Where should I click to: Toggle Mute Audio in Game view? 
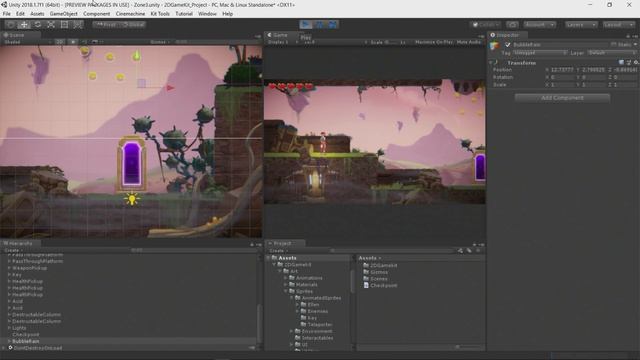click(469, 42)
